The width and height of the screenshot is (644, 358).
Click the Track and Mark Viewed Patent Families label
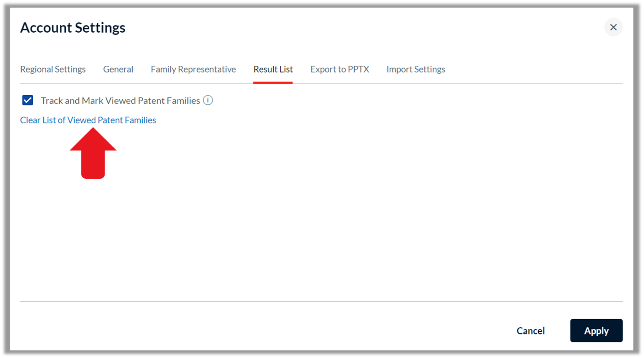click(121, 101)
